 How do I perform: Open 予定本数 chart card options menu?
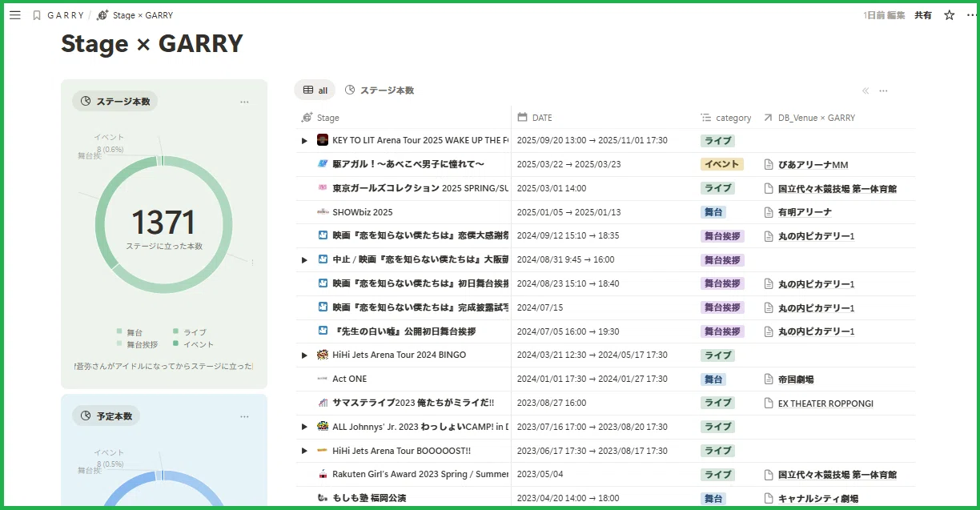tap(244, 416)
